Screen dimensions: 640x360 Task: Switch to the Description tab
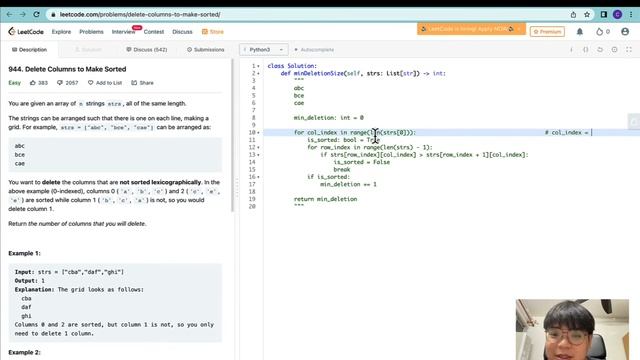pyautogui.click(x=29, y=50)
